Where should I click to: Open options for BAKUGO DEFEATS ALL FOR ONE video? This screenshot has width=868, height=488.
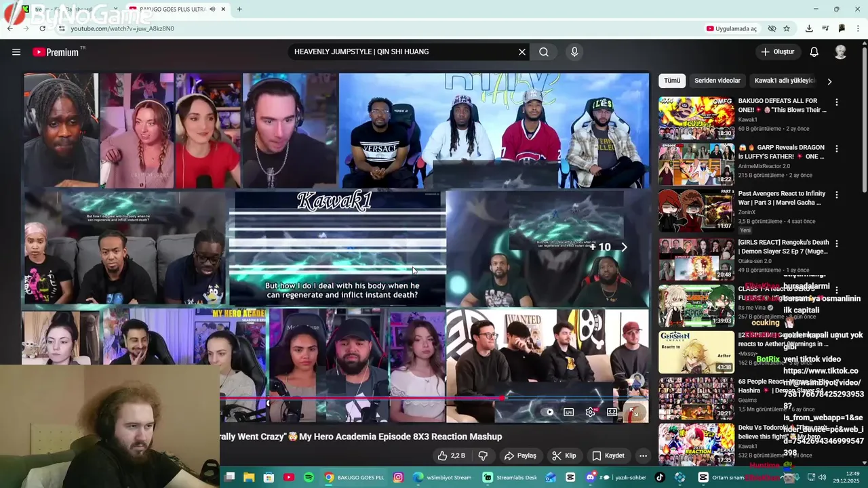[x=837, y=102]
